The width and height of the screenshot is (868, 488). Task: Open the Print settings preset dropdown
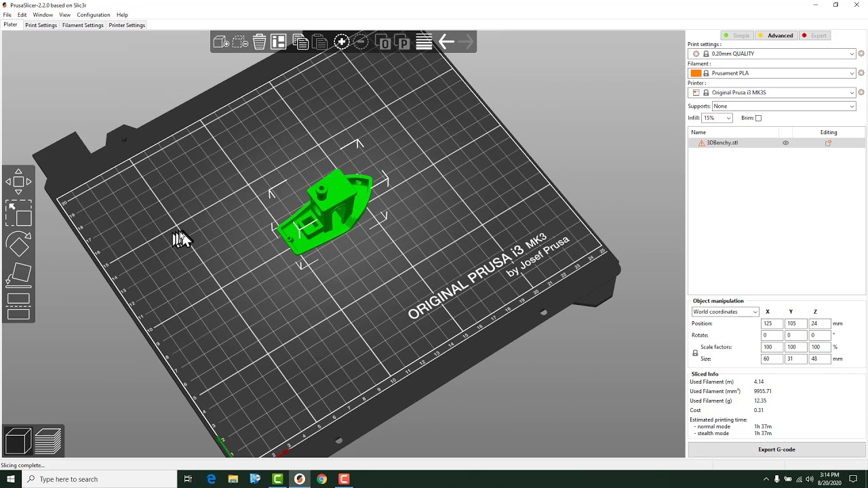pyautogui.click(x=772, y=54)
